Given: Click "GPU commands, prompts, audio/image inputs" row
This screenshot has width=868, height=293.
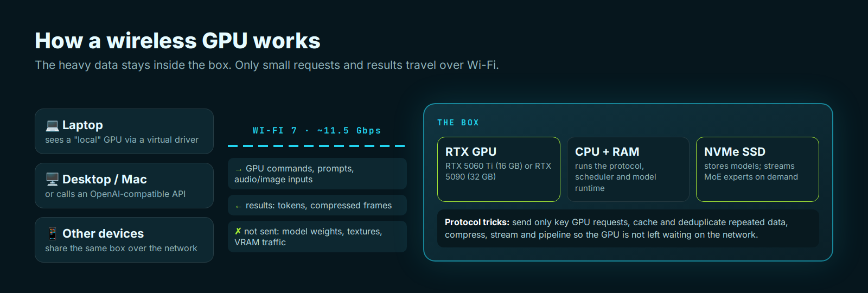Looking at the screenshot, I should point(317,174).
